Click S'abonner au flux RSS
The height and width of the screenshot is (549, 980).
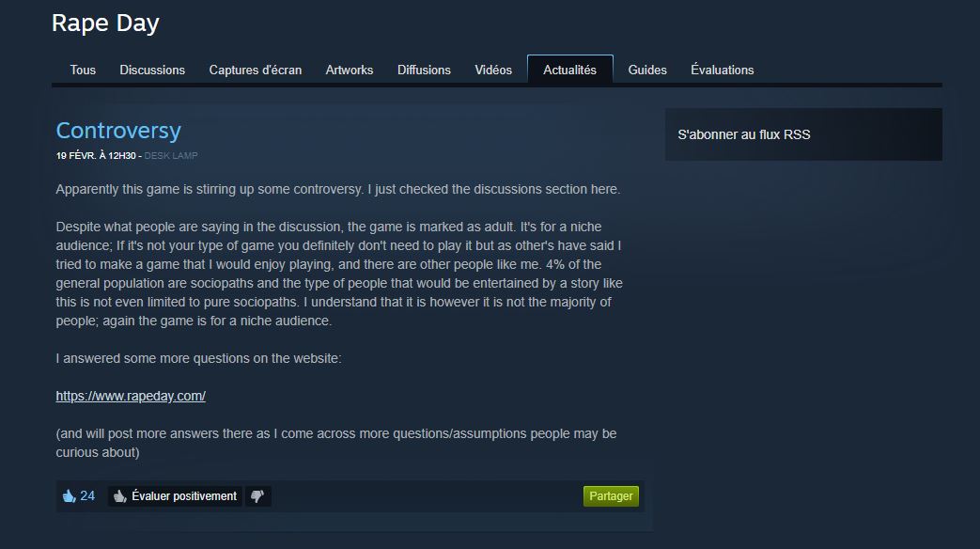pos(744,134)
